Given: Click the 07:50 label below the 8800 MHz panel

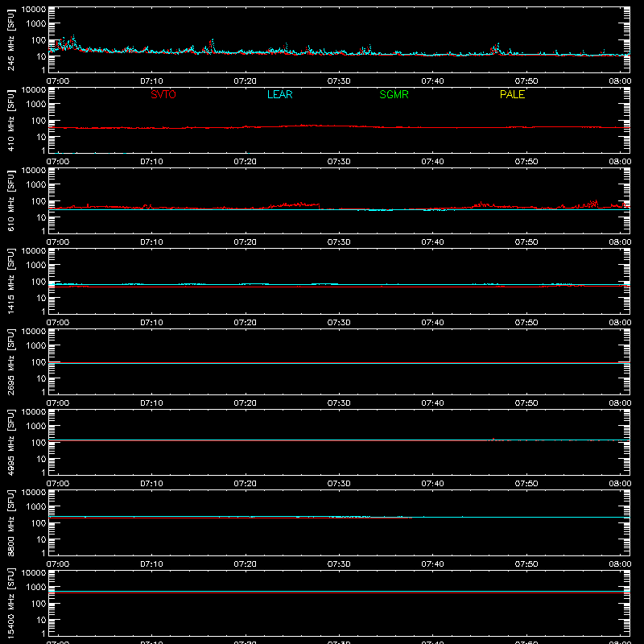Looking at the screenshot, I should 526,564.
